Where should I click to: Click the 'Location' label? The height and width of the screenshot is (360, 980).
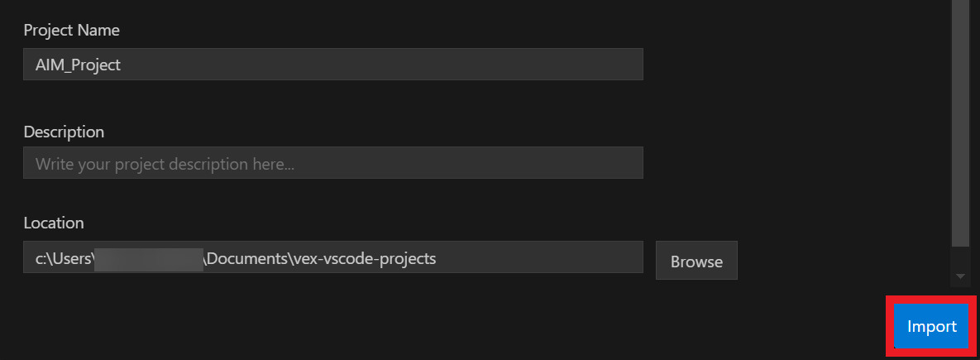[54, 223]
